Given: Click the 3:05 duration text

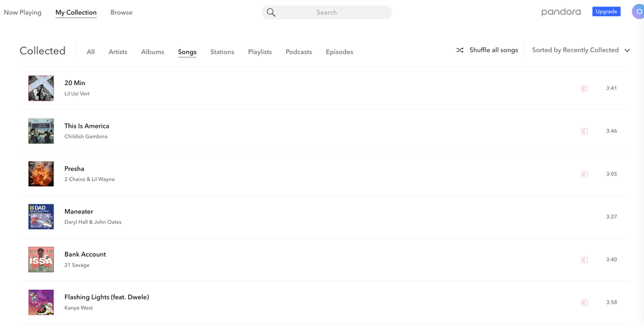Looking at the screenshot, I should tap(612, 173).
